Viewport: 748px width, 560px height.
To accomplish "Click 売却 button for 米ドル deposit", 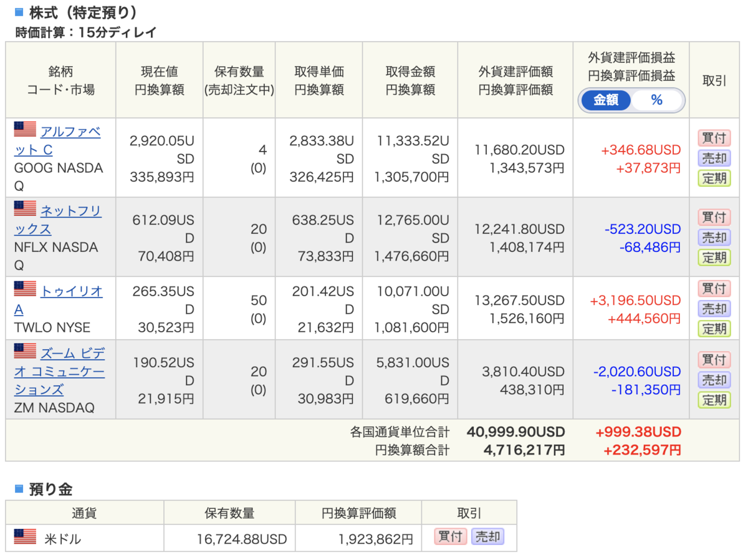I will click(487, 536).
